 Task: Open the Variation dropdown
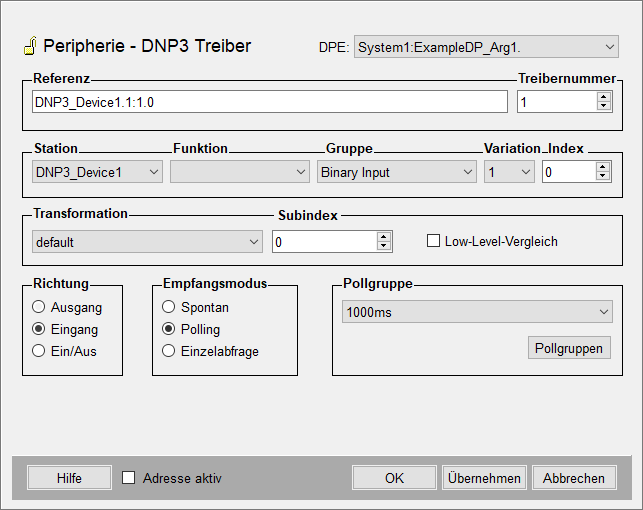pyautogui.click(x=509, y=172)
